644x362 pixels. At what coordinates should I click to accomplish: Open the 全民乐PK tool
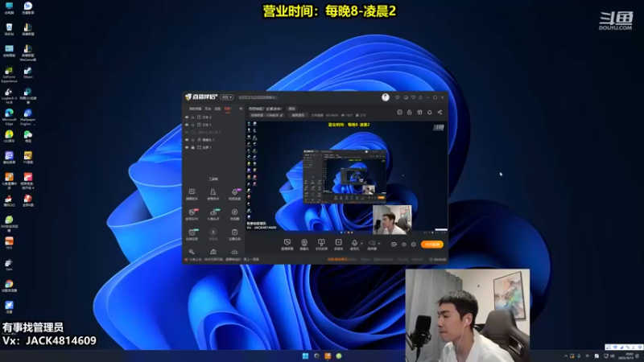pyautogui.click(x=192, y=215)
